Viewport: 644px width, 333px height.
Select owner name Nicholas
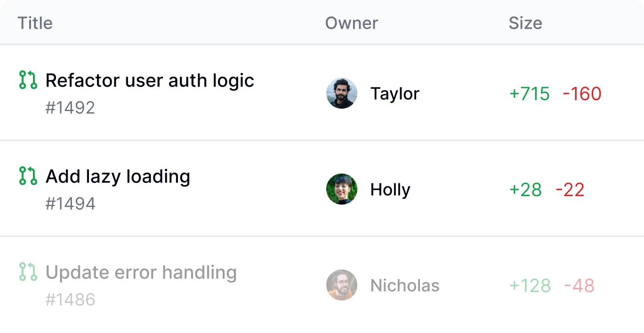click(x=405, y=285)
